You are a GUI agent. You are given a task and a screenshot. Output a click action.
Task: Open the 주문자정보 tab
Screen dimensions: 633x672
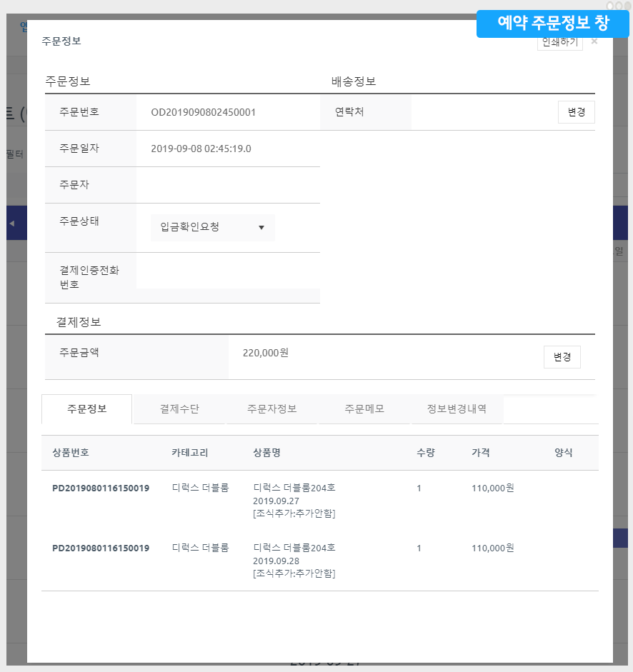click(x=271, y=409)
